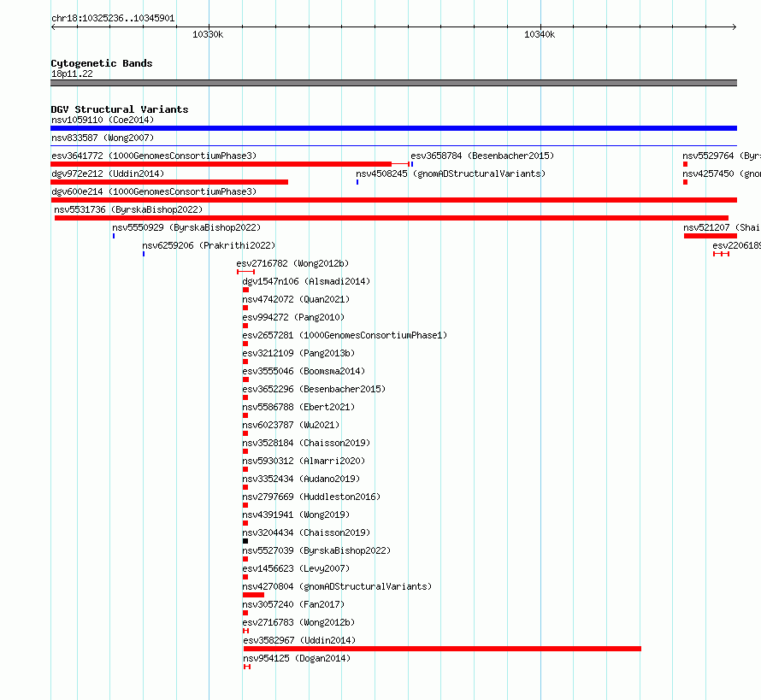This screenshot has width=761, height=700.
Task: Click the 10340k ruler tick label
Action: click(x=540, y=34)
